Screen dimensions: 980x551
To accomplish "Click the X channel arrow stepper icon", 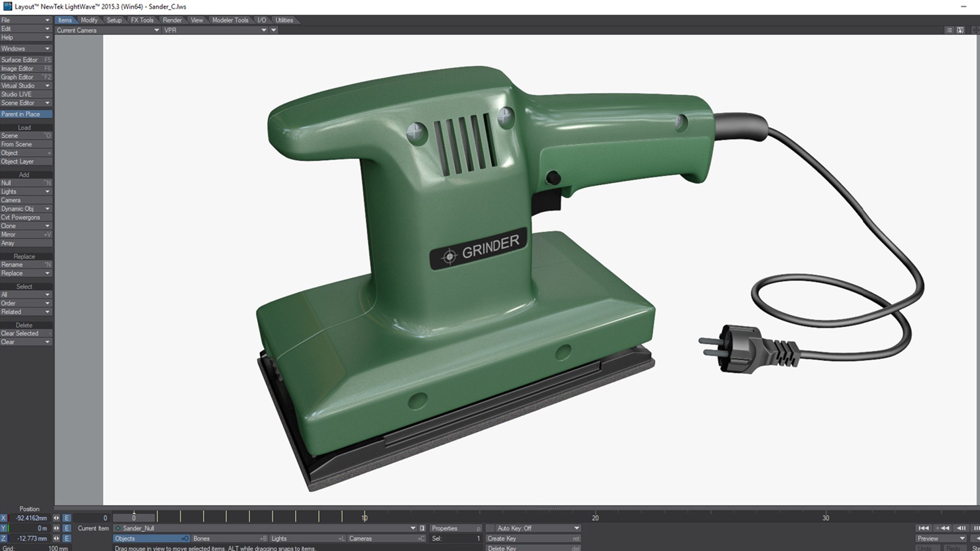I will tap(56, 518).
